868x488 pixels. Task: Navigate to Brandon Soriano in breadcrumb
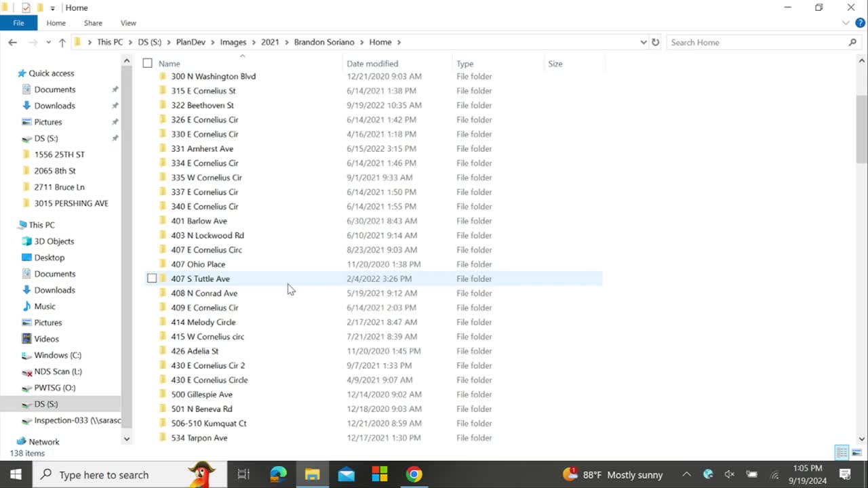[324, 42]
